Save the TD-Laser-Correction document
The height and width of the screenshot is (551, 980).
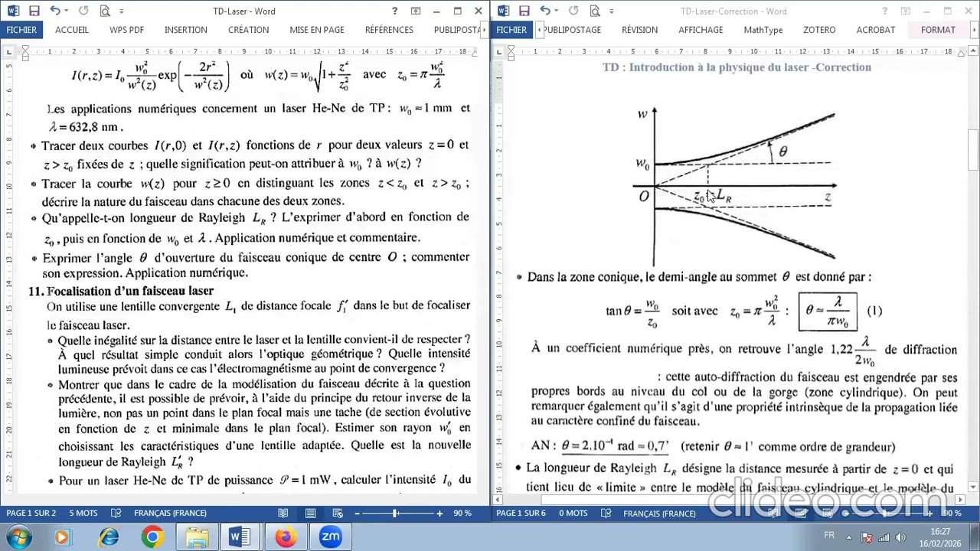coord(524,11)
